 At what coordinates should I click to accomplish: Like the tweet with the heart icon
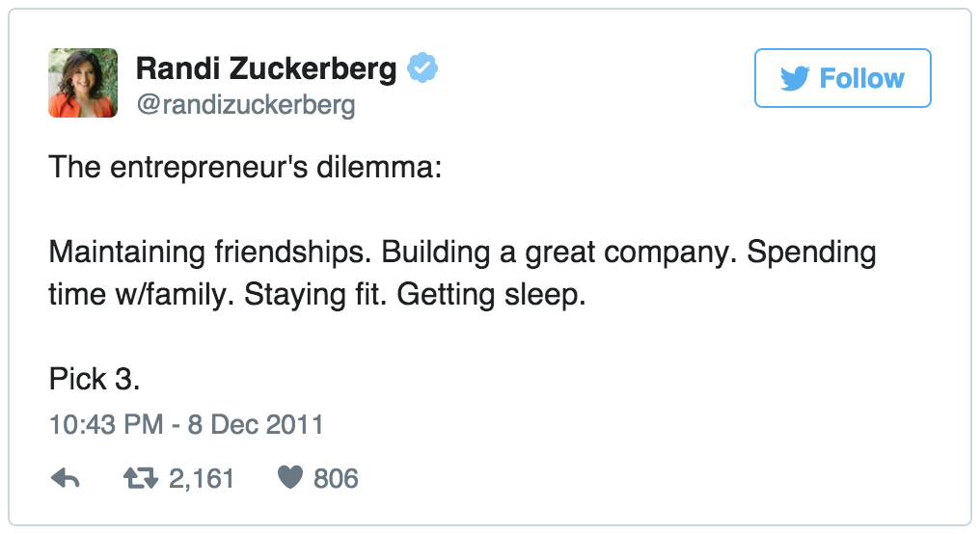coord(290,478)
